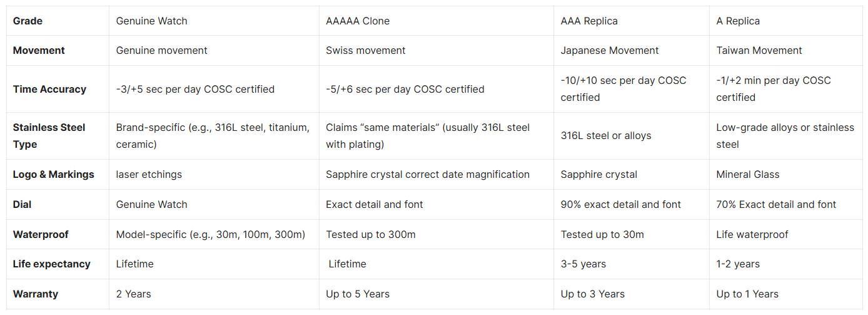This screenshot has width=868, height=315.
Task: Click the "Stainless Steel Type" row label
Action: tap(49, 136)
